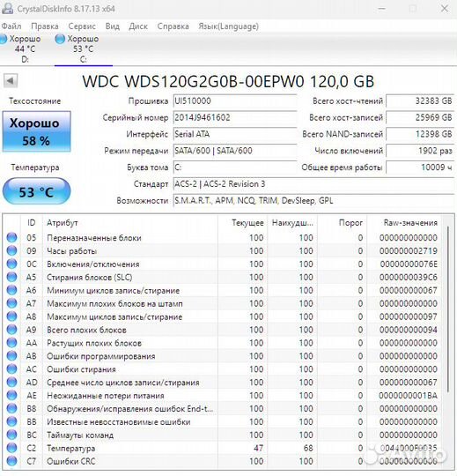
Task: Open the Правка menu
Action: click(x=45, y=26)
